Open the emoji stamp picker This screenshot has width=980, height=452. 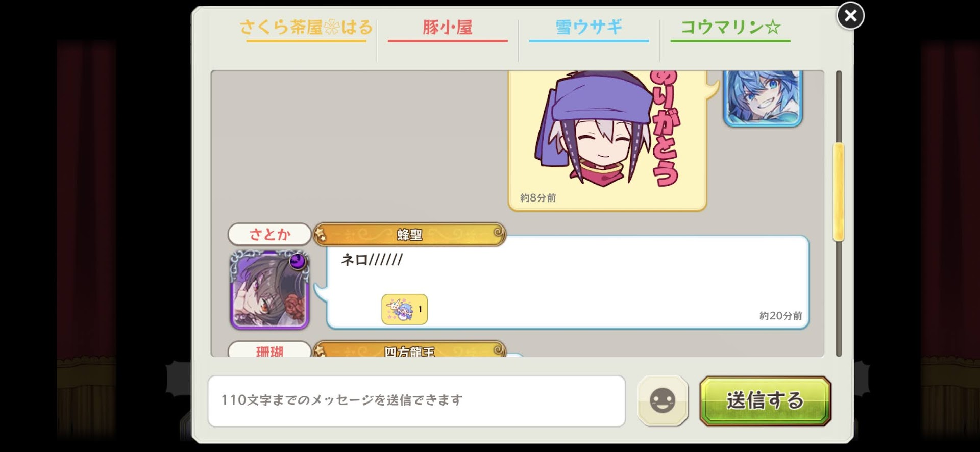(663, 400)
